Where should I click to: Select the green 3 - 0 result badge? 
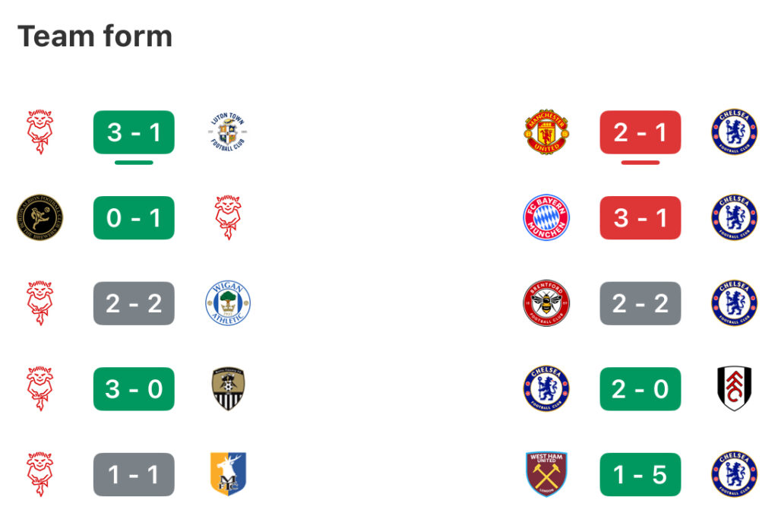tap(134, 389)
